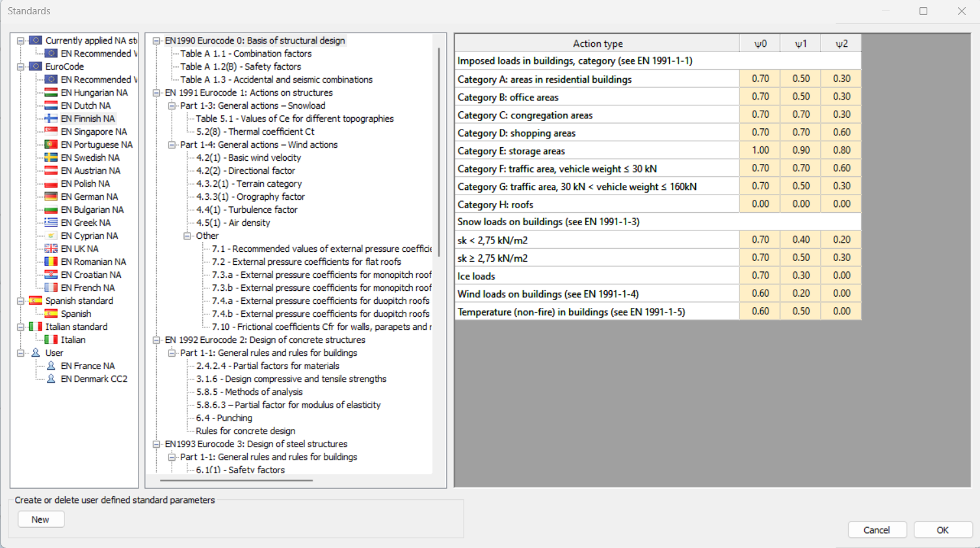Select Rules for concrete design
980x548 pixels.
point(245,431)
